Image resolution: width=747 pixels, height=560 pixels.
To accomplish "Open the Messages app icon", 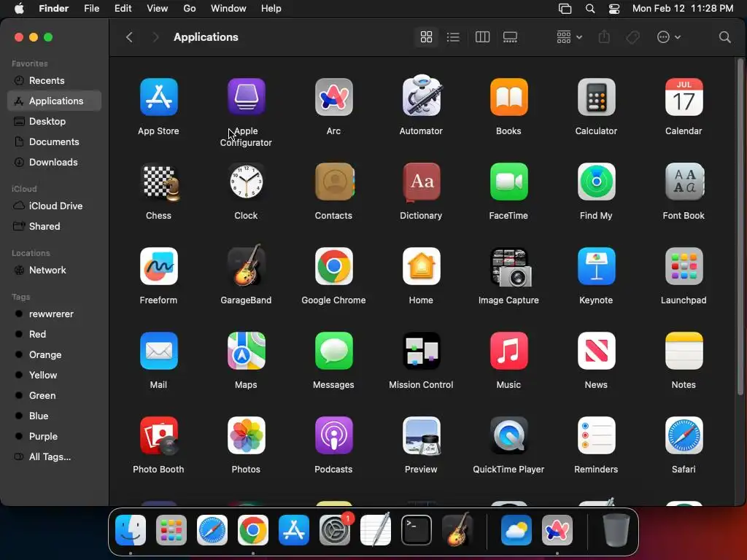I will point(334,351).
